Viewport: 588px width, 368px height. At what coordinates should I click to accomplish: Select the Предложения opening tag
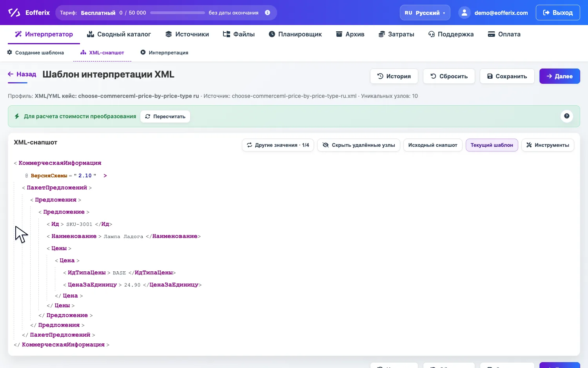56,200
